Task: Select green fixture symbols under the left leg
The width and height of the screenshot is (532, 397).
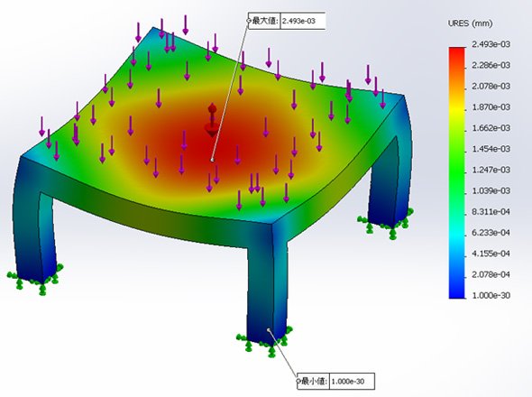Action: point(35,279)
